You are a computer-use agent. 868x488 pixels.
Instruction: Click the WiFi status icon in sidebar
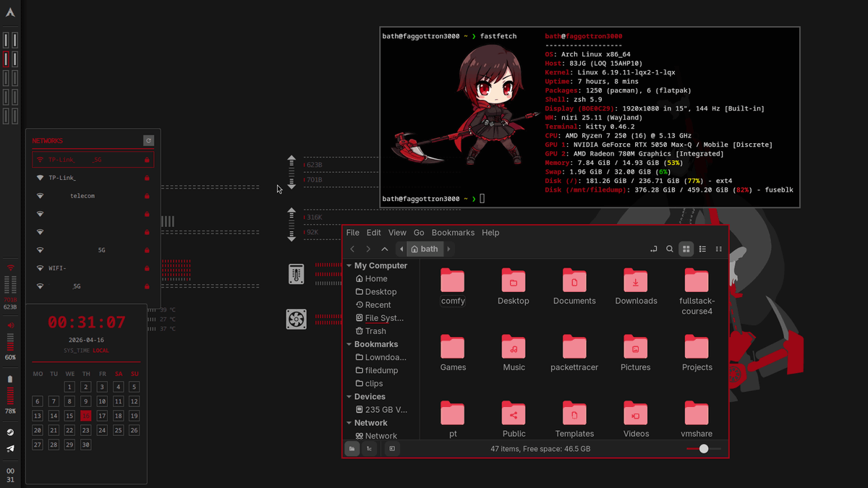(x=10, y=268)
